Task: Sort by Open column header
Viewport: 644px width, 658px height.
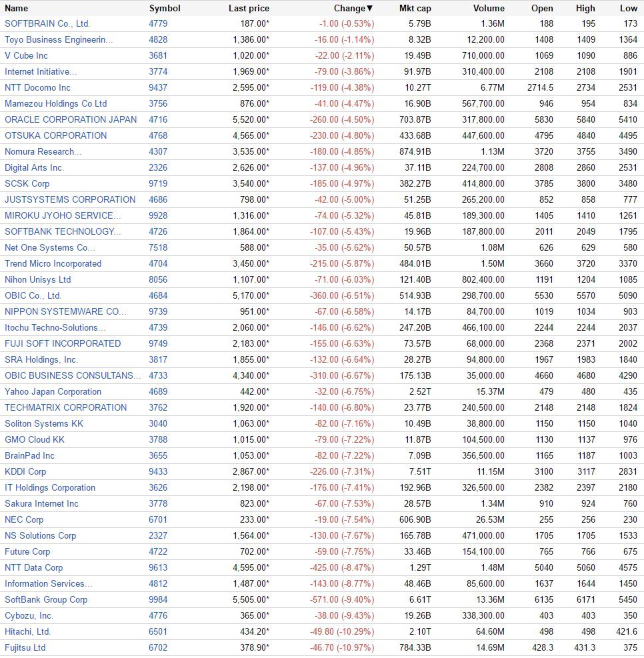Action: pos(542,9)
